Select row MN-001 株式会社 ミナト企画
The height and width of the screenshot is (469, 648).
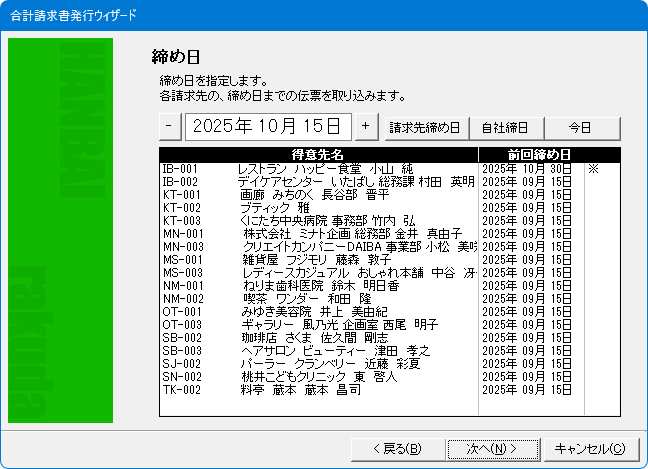[318, 233]
